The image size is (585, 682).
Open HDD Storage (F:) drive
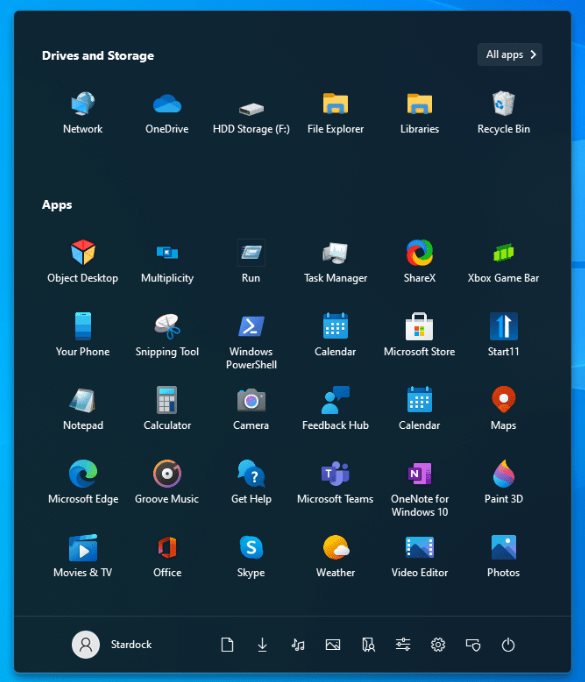(x=251, y=117)
